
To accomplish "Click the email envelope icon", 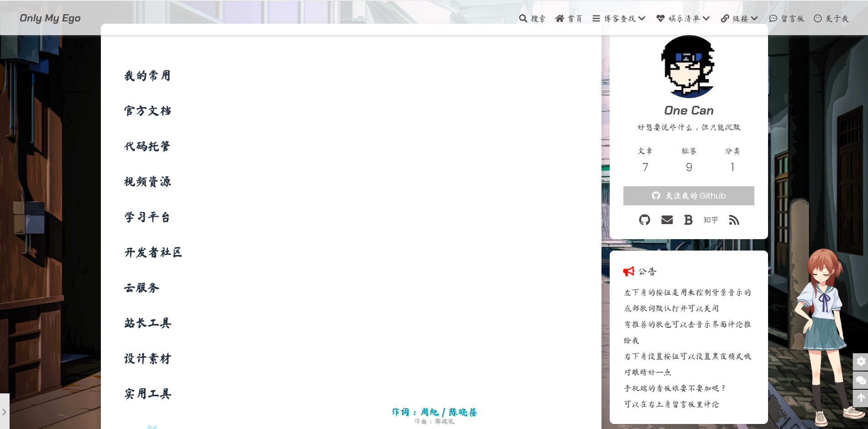I will [667, 220].
